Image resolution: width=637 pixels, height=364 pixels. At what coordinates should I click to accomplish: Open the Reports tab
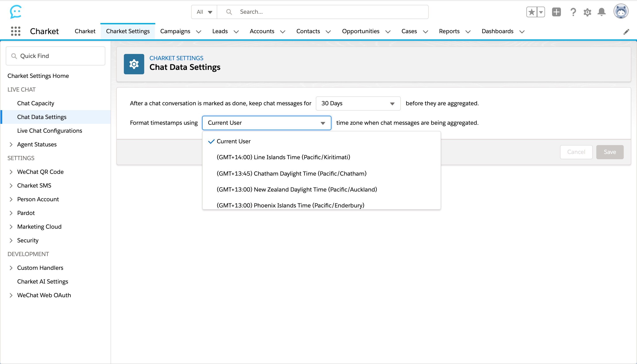(449, 31)
